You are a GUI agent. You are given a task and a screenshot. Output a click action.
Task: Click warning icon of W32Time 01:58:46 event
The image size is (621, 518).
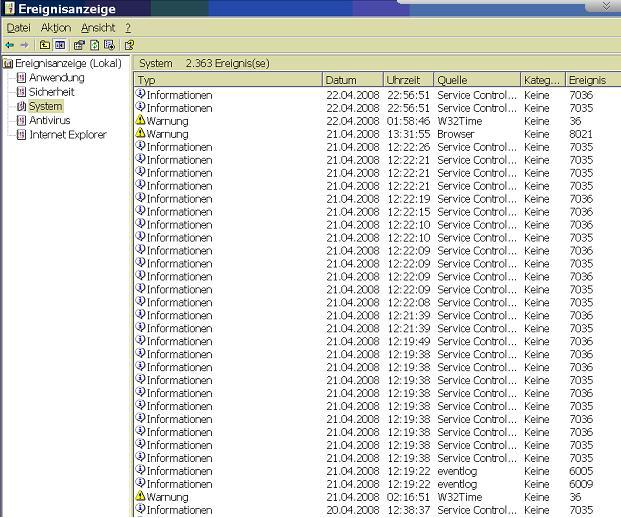[140, 120]
